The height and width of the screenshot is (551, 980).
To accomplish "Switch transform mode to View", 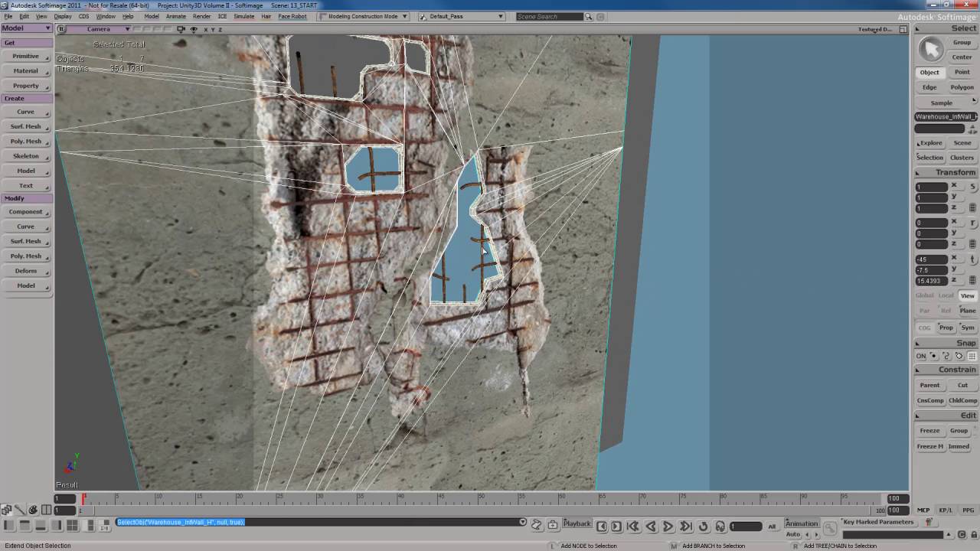I will pos(968,295).
